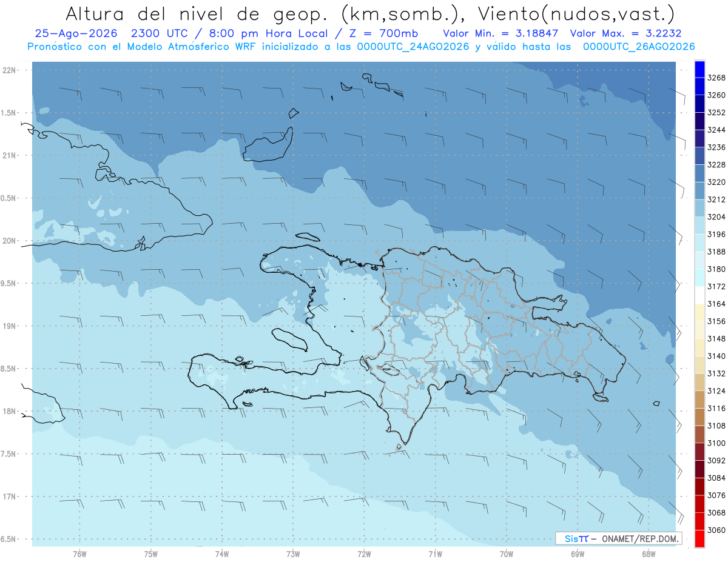Click the bright red swatch below 3060
Screen dimensions: 728x562
click(x=699, y=538)
